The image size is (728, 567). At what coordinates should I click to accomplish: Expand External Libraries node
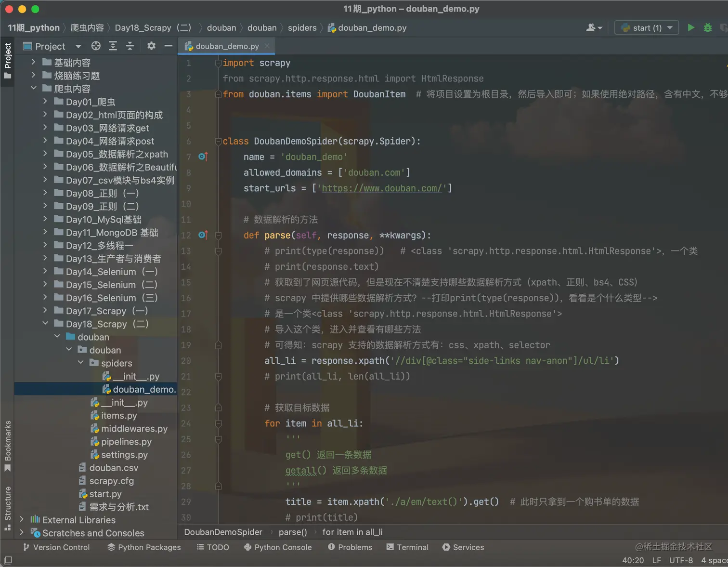[x=22, y=519]
